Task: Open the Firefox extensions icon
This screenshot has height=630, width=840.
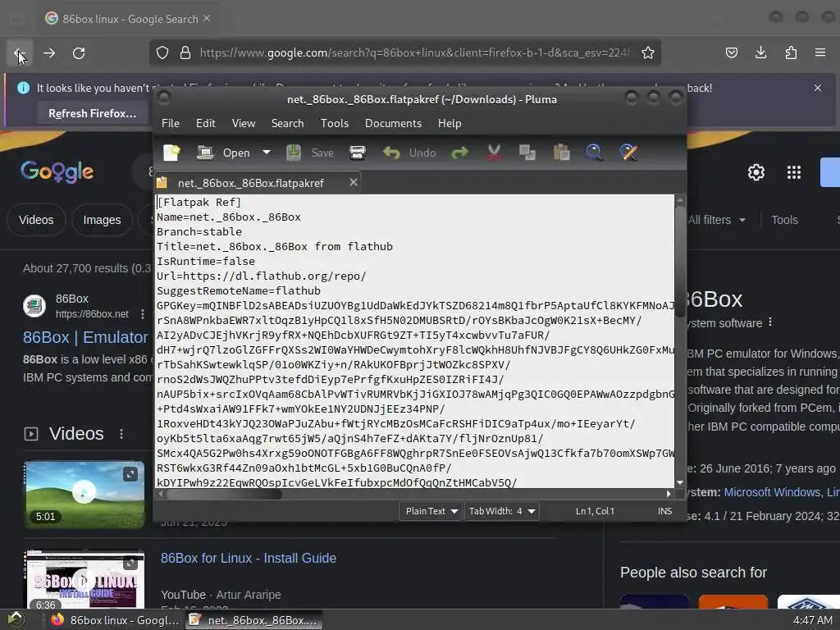Action: tap(791, 52)
